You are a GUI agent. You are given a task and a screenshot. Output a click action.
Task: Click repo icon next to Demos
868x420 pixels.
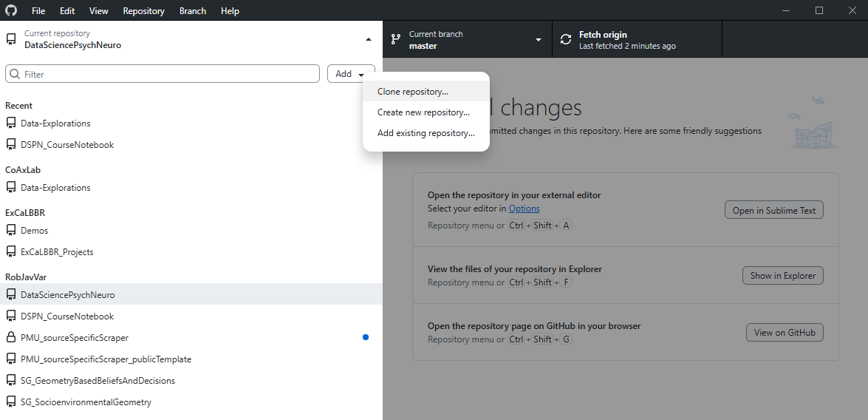pyautogui.click(x=10, y=230)
